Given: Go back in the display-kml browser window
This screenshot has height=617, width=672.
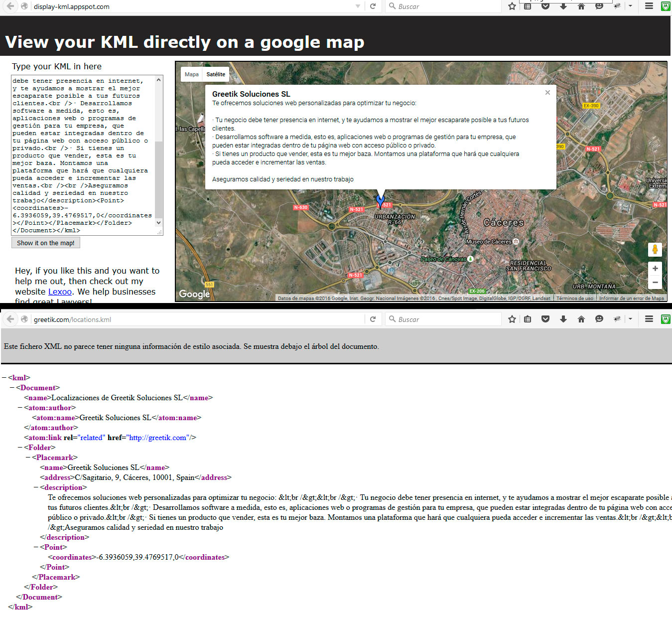Looking at the screenshot, I should tap(10, 6).
